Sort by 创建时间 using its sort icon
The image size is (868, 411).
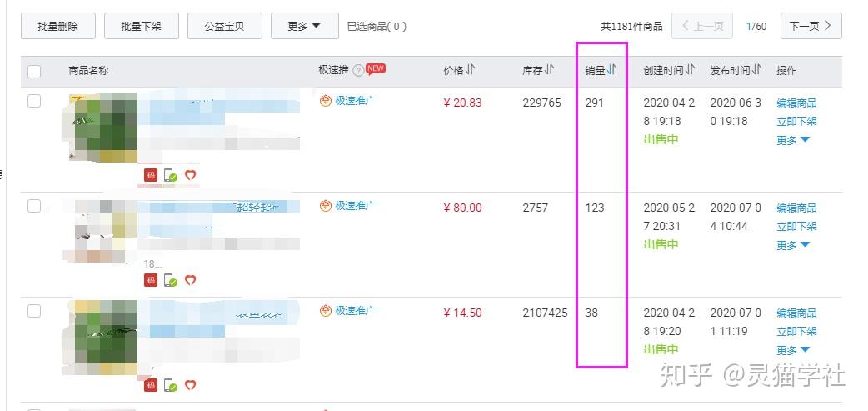[x=691, y=71]
